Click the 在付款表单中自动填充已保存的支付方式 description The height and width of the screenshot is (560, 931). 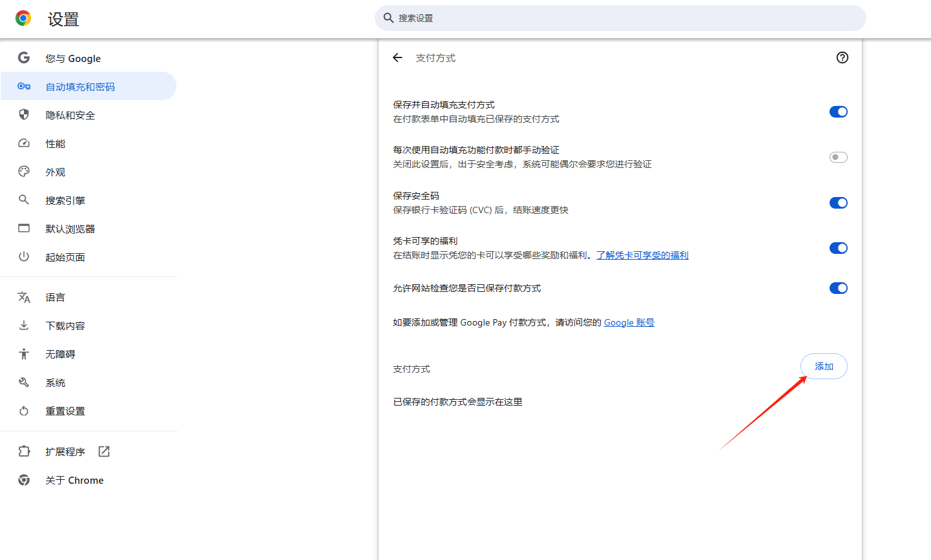point(476,119)
